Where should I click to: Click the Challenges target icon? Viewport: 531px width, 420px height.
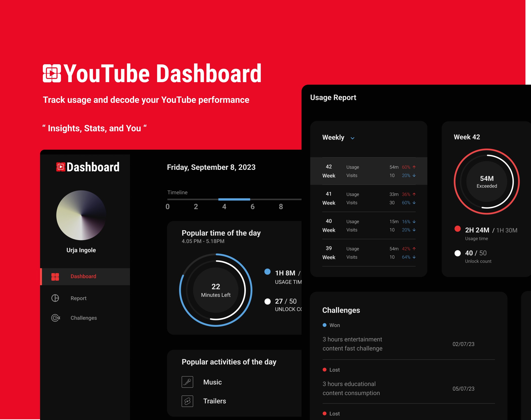[56, 318]
